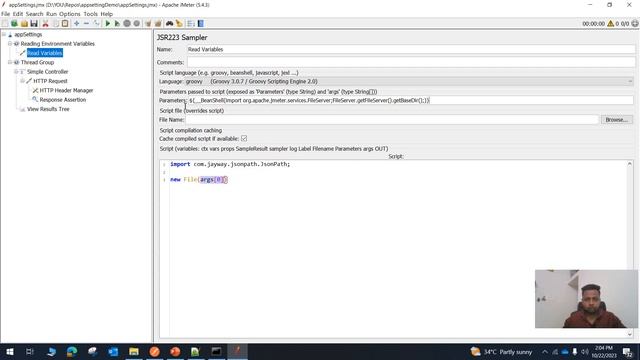Viewport: 640px width, 360px height.
Task: Click Start no pauses icon
Action: tap(117, 24)
